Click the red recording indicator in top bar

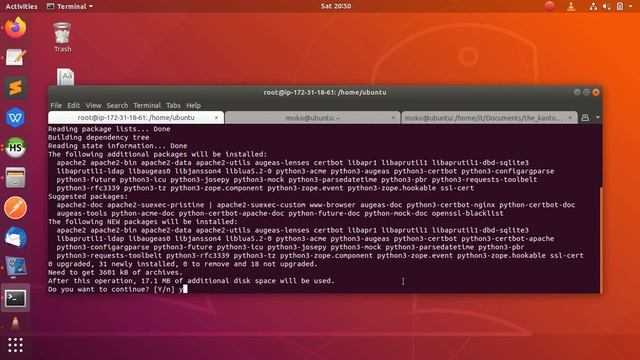pyautogui.click(x=549, y=6)
